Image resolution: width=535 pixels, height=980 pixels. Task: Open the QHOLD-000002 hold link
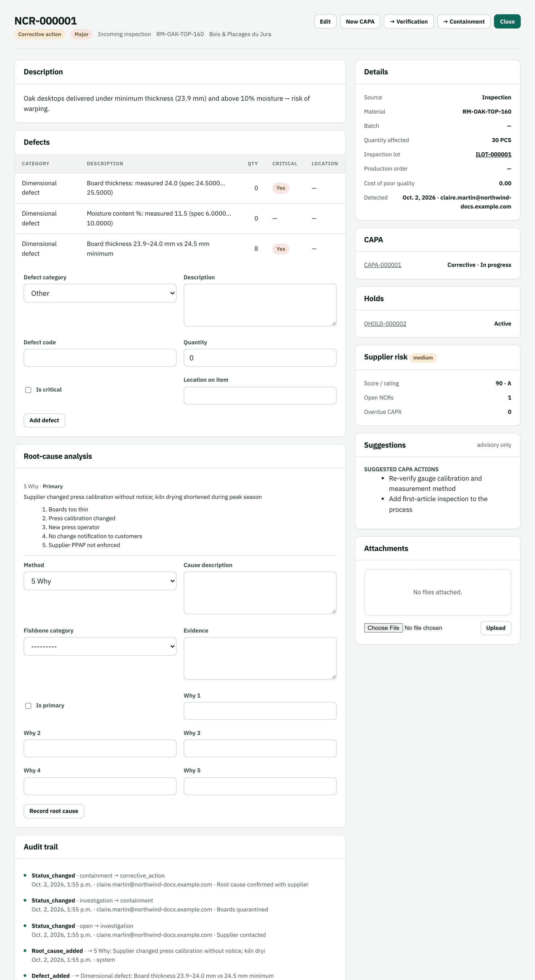[x=385, y=324]
